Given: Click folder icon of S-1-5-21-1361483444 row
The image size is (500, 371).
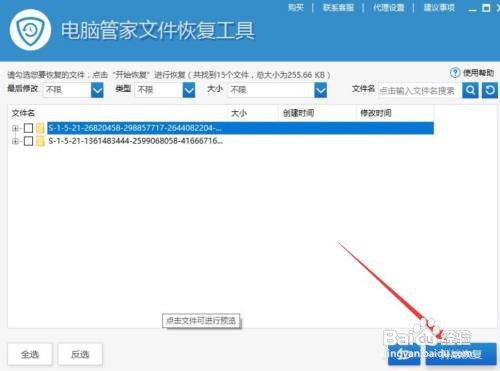Looking at the screenshot, I should tap(41, 141).
